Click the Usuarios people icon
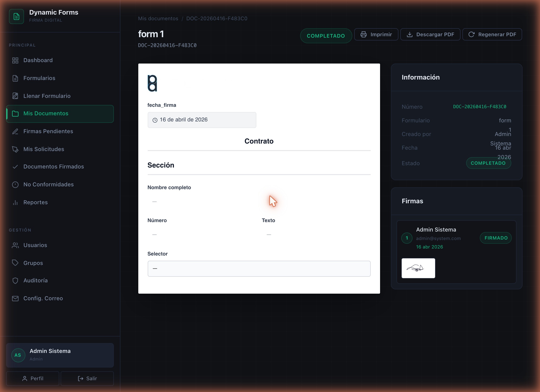540x392 pixels. point(15,245)
